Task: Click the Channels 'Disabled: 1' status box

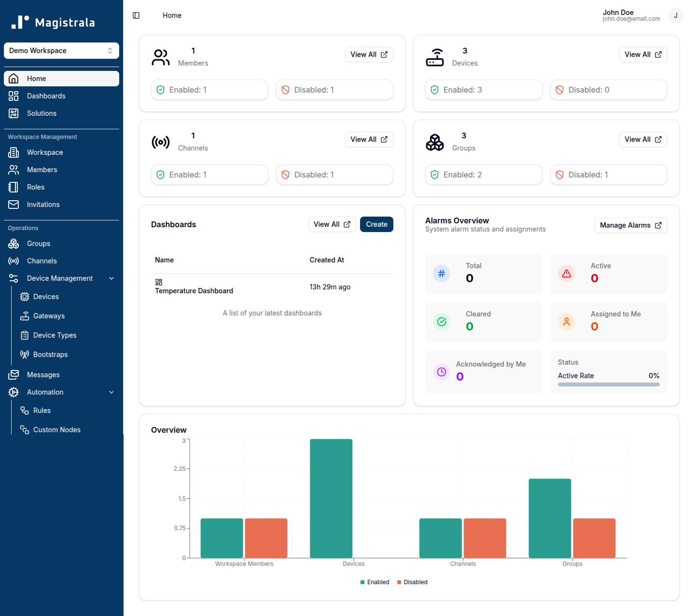Action: [334, 175]
